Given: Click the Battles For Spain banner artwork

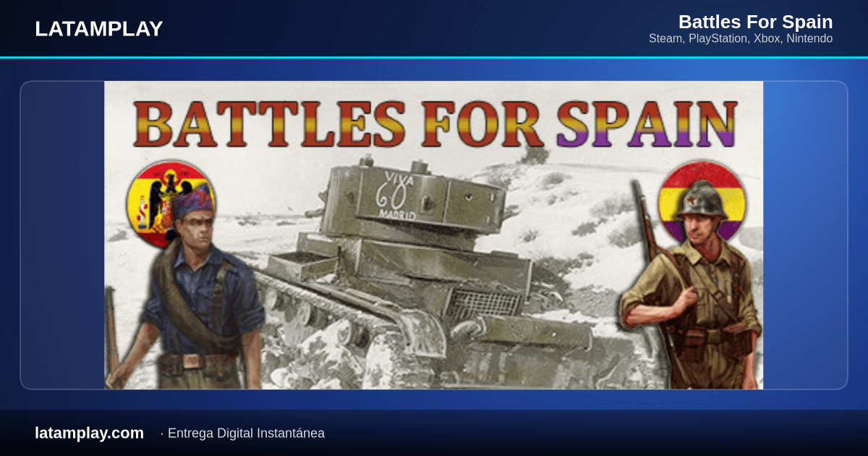Looking at the screenshot, I should (x=434, y=235).
